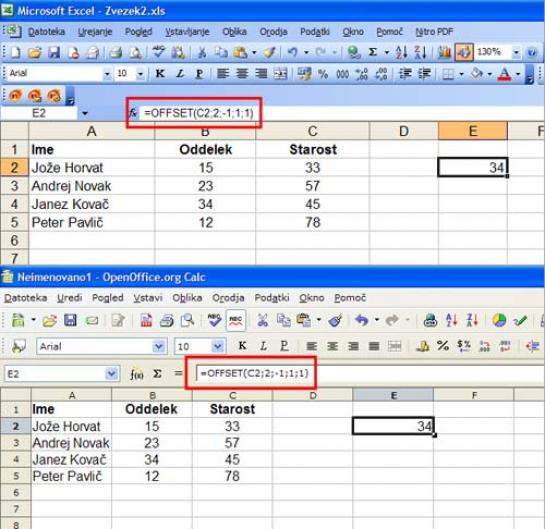Open Chart Wizard in the Excel toolbar
This screenshot has width=545, height=529.
point(444,52)
